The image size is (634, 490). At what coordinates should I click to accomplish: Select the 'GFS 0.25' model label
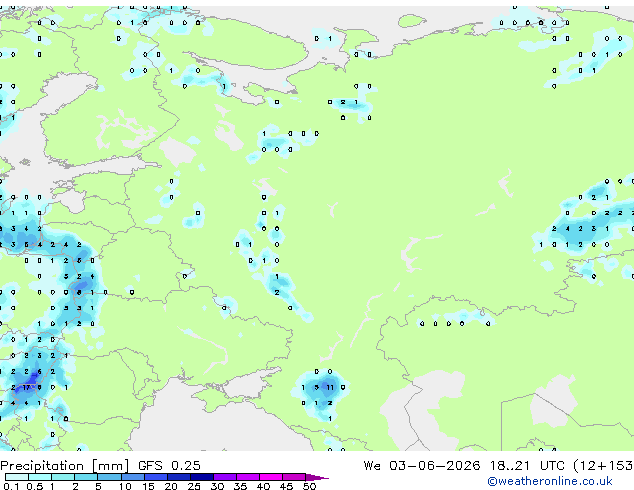pyautogui.click(x=169, y=466)
